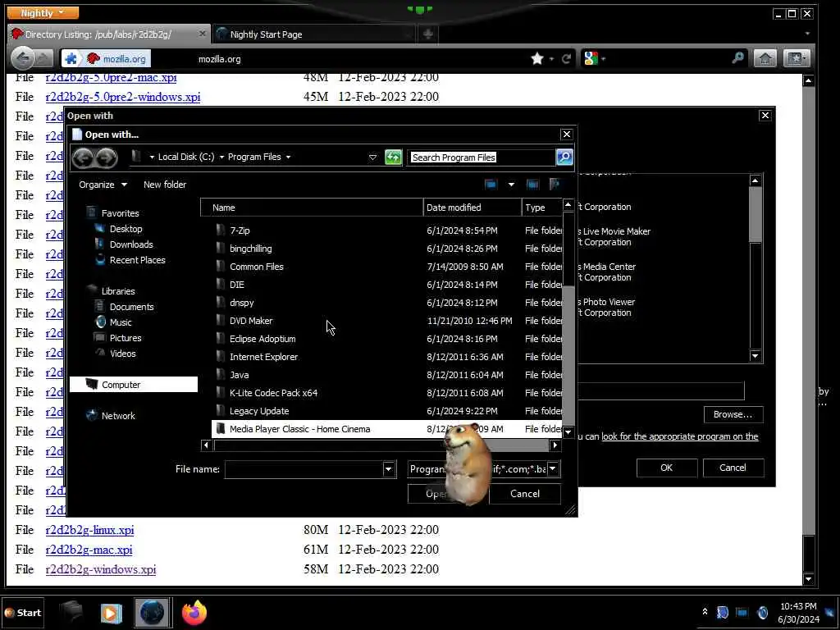
Task: Open r2d2b2g-windows.xpi link
Action: [101, 569]
